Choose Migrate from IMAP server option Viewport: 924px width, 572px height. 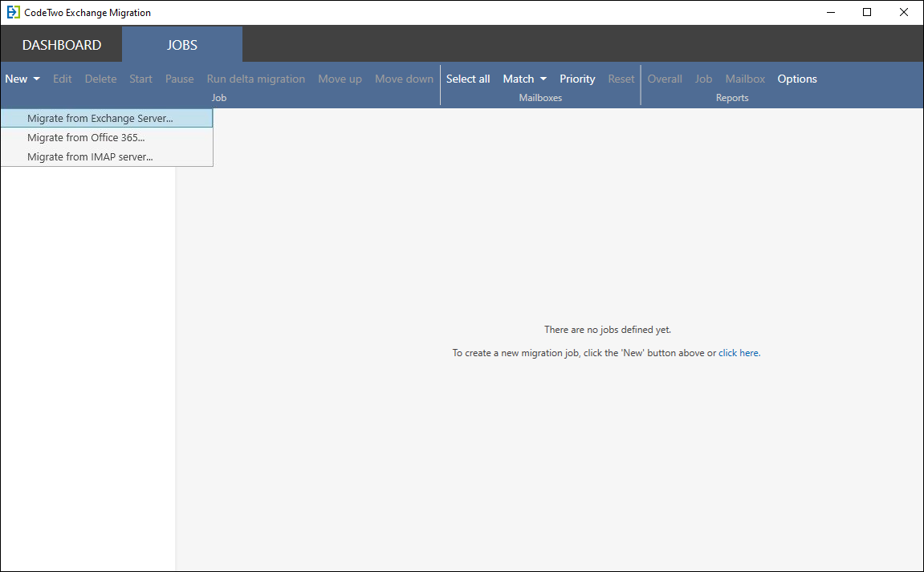107,156
